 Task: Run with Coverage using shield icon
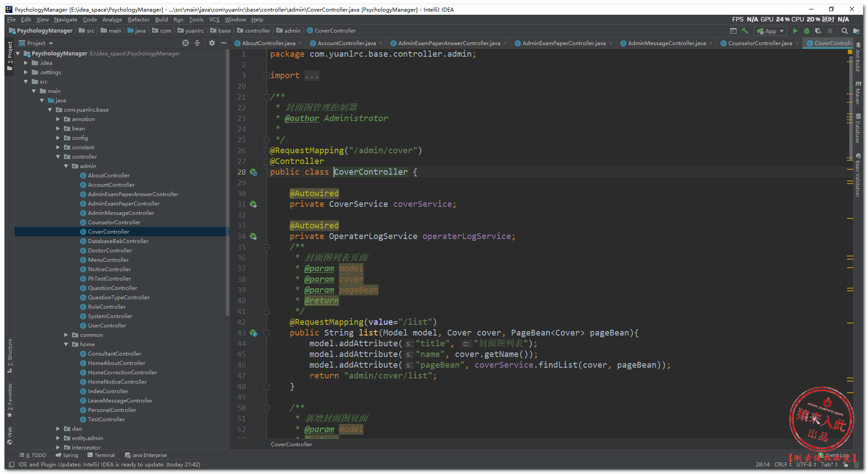[x=818, y=31]
